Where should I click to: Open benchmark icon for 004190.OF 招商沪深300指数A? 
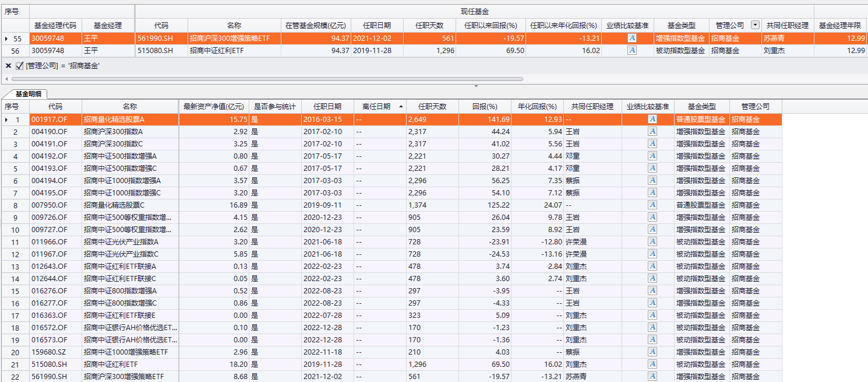(652, 131)
